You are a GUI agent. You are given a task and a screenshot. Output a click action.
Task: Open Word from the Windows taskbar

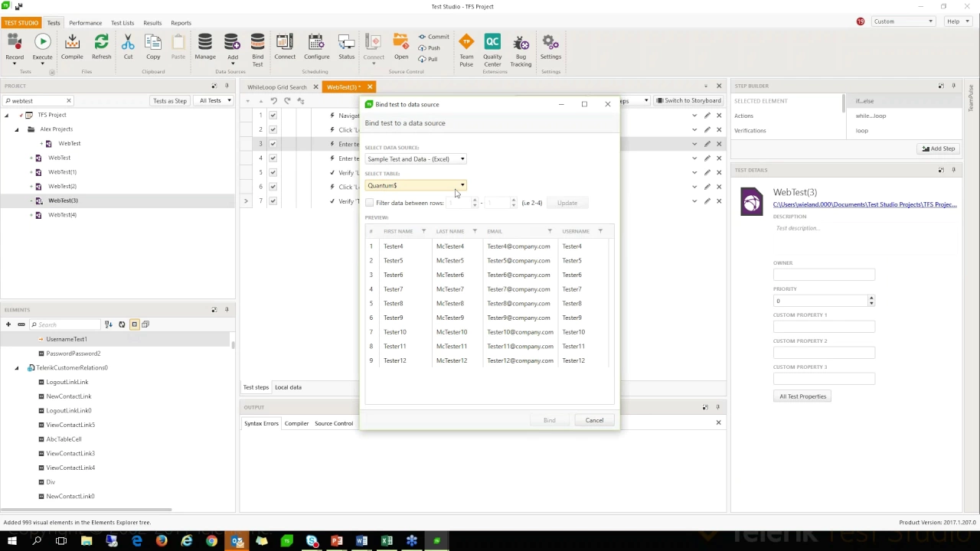tap(361, 541)
